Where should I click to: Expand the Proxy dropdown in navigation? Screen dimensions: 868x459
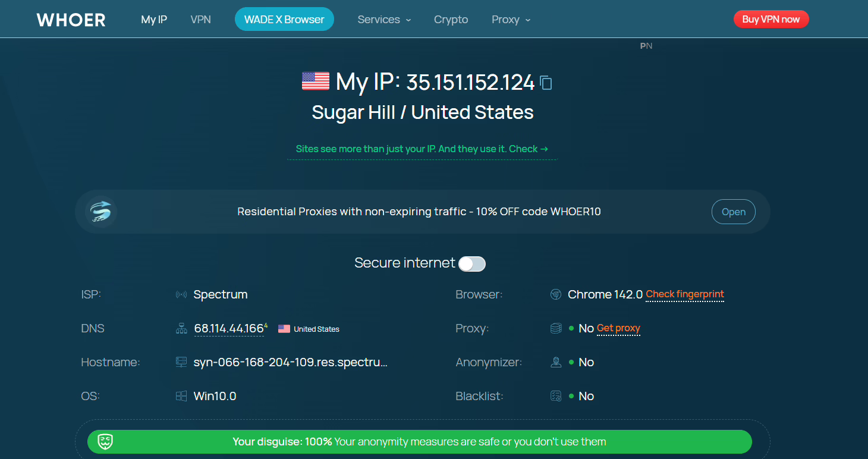click(511, 20)
